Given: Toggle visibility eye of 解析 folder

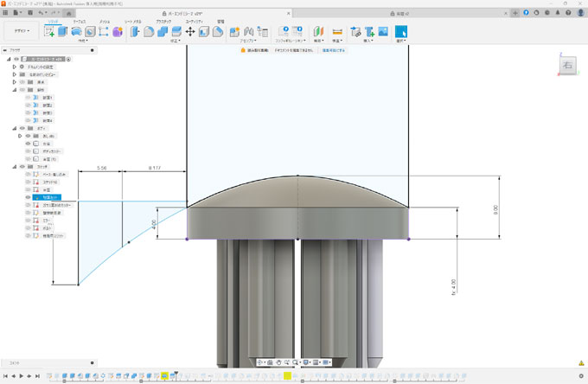Looking at the screenshot, I should tap(22, 90).
